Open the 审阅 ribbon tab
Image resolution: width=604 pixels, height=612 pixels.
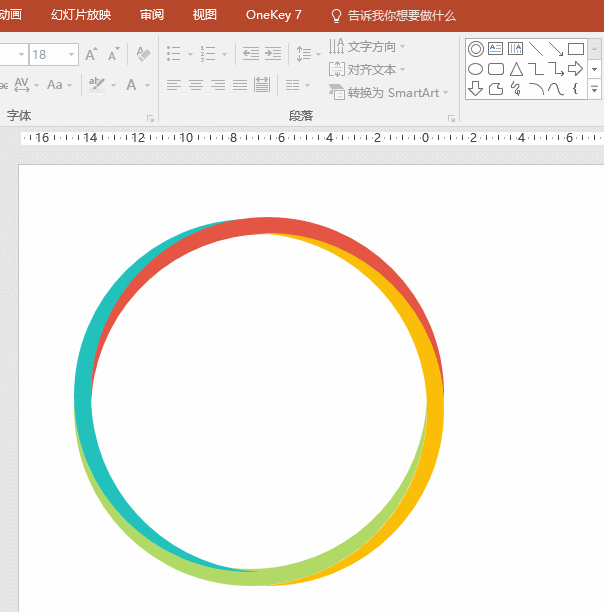click(x=152, y=15)
